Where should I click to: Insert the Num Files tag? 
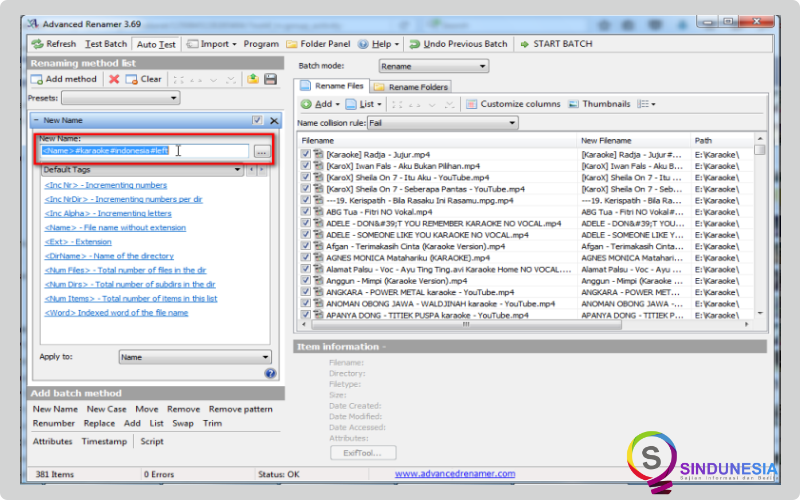click(126, 270)
